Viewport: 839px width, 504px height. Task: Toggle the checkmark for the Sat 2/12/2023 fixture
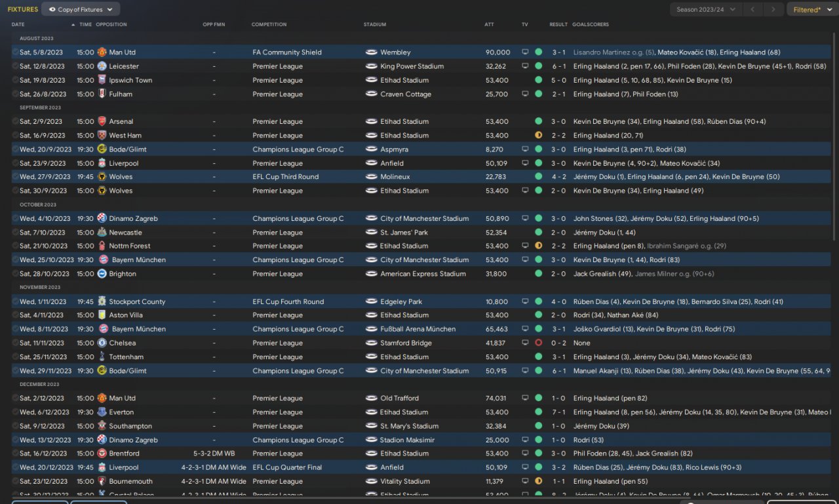coord(15,398)
